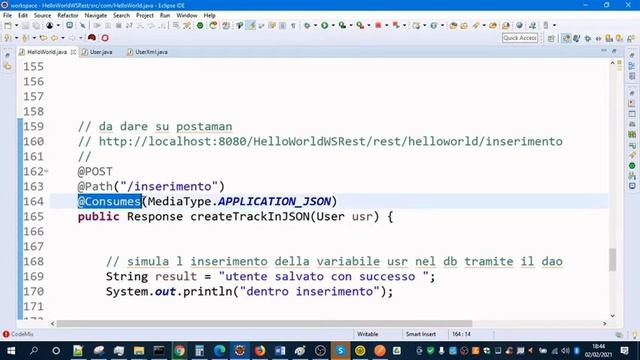Switch to the Java EE perspective icon
The width and height of the screenshot is (640, 360).
[566, 38]
